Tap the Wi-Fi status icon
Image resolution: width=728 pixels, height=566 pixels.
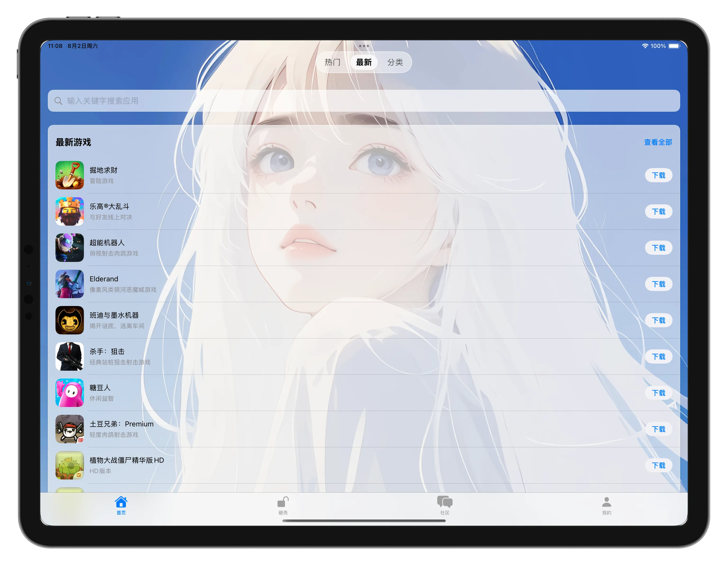coord(645,46)
